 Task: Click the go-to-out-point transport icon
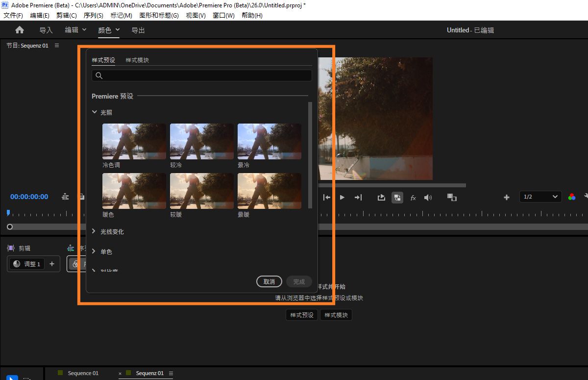point(358,197)
